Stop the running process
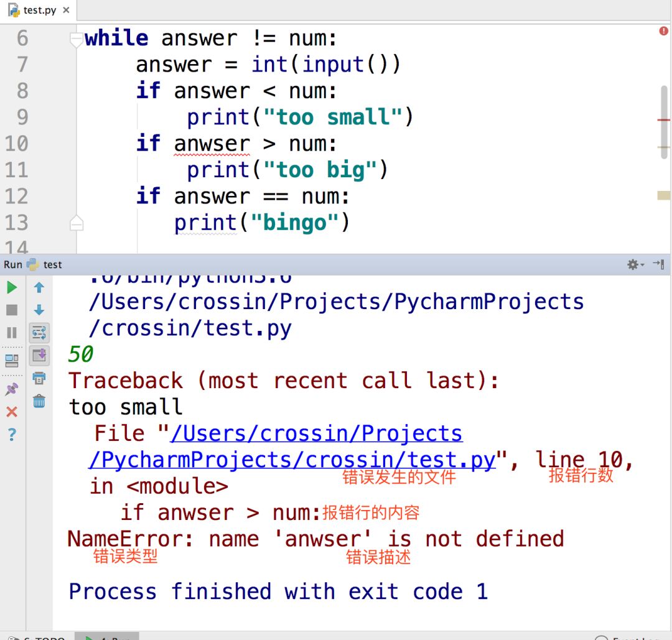The image size is (672, 640). pos(12,310)
